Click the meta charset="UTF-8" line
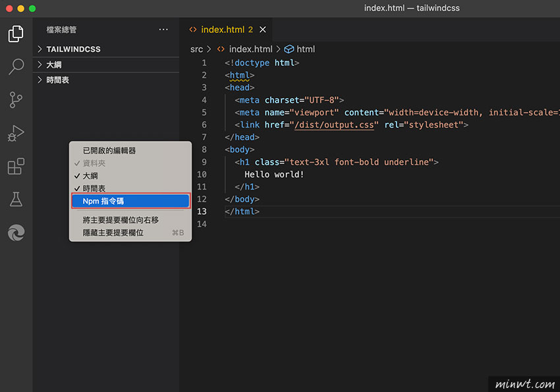Image resolution: width=560 pixels, height=392 pixels. [289, 100]
